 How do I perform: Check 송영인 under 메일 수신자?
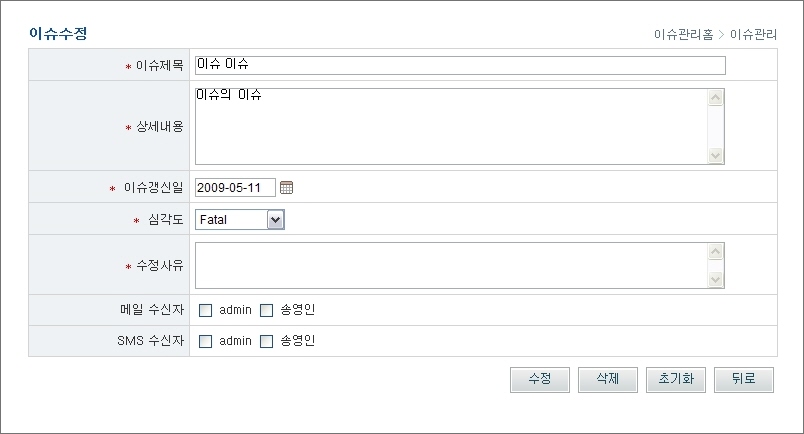[x=267, y=310]
